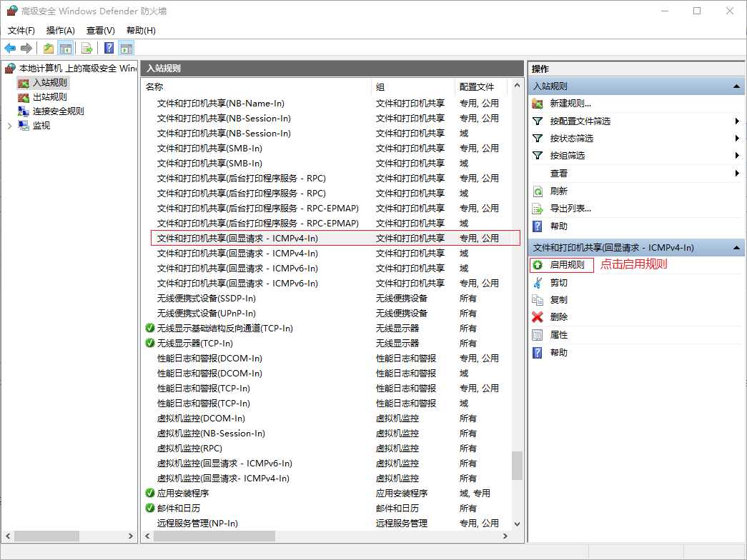Viewport: 747px width, 560px height.
Task: Select rule 无线便携式设备(SSDP-In)
Action: point(207,298)
